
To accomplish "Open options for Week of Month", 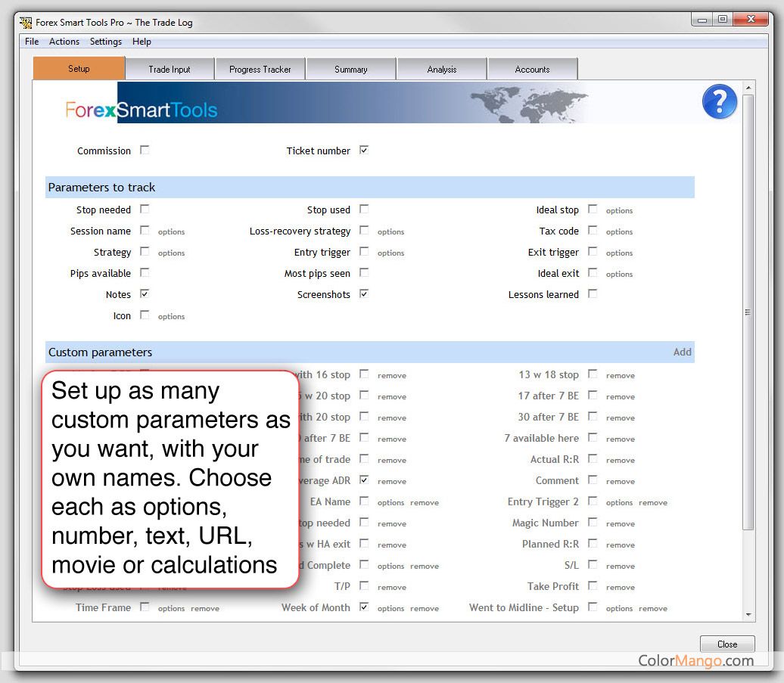I will point(391,609).
